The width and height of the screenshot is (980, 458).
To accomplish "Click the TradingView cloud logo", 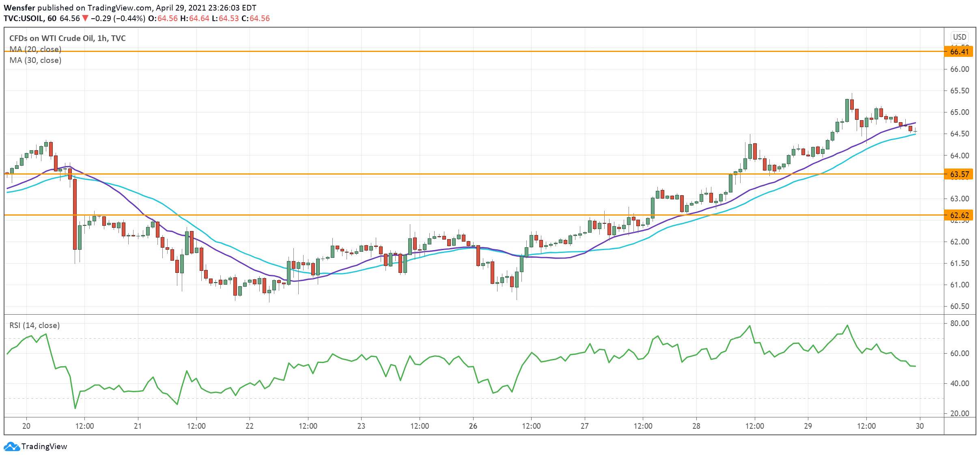I will 12,446.
